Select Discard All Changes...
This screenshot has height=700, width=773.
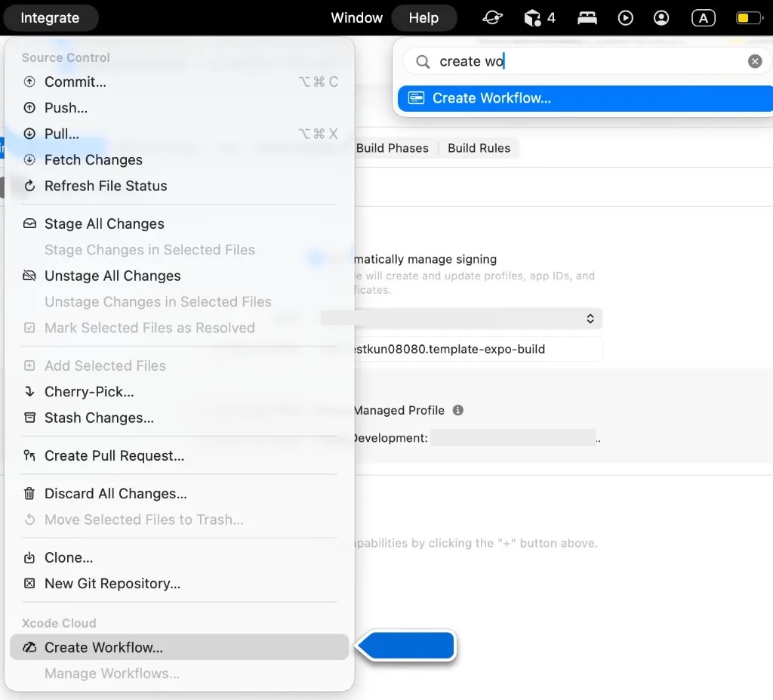coord(179,494)
